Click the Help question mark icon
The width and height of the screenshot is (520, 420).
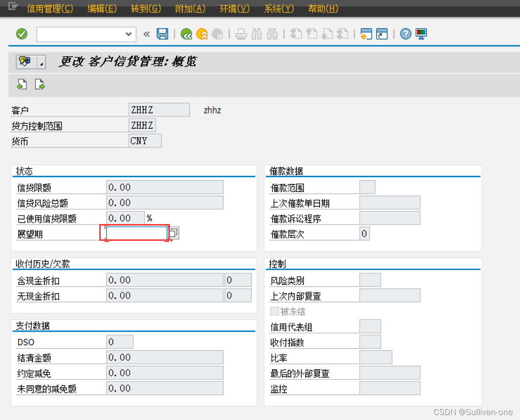(x=405, y=34)
